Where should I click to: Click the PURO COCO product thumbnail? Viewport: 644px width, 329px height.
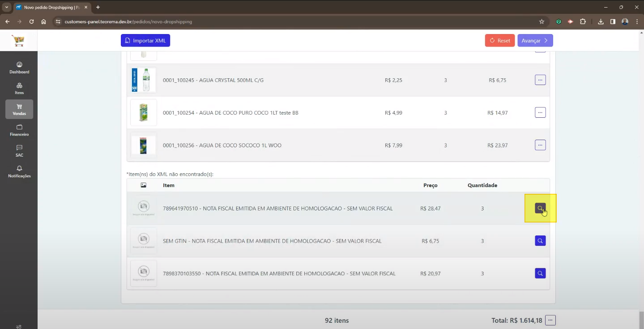pos(143,112)
